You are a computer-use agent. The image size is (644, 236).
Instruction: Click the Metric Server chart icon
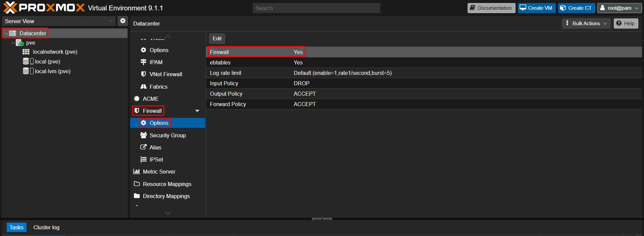pos(137,172)
